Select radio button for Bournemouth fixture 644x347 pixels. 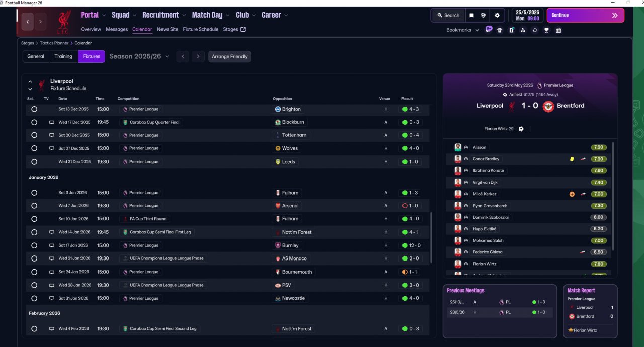pos(34,272)
